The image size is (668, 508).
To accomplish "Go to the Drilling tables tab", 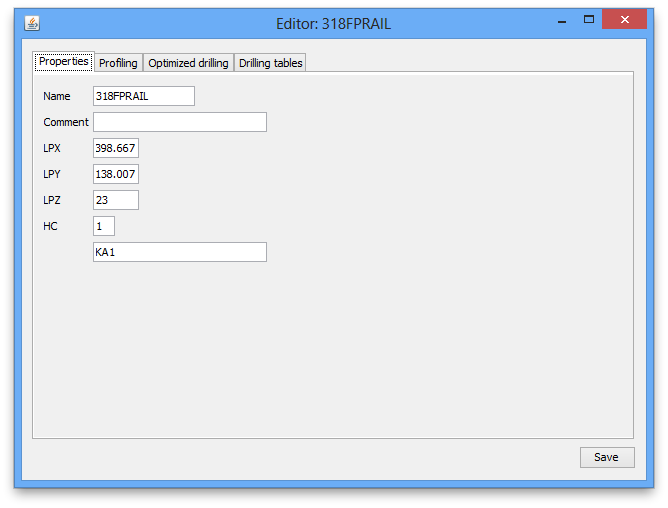I will 270,63.
